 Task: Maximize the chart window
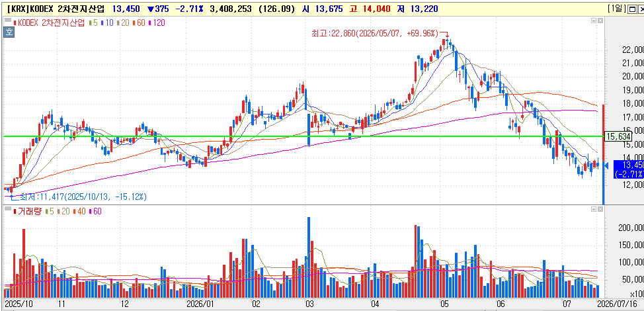click(x=631, y=8)
